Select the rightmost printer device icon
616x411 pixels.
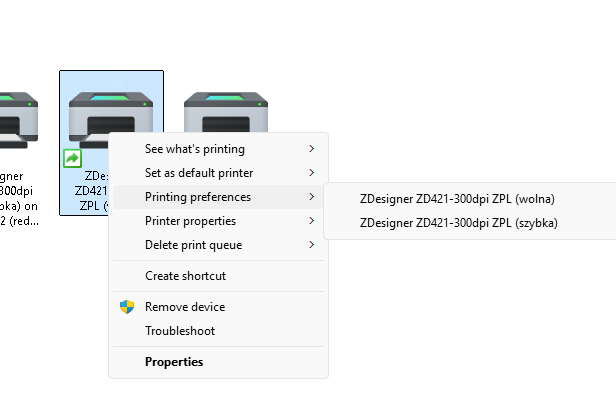coord(225,112)
